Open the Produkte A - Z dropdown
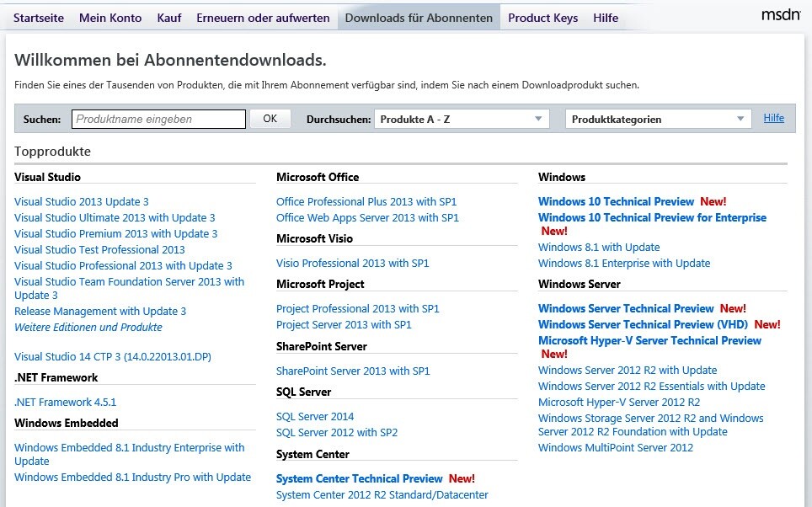 coord(462,120)
